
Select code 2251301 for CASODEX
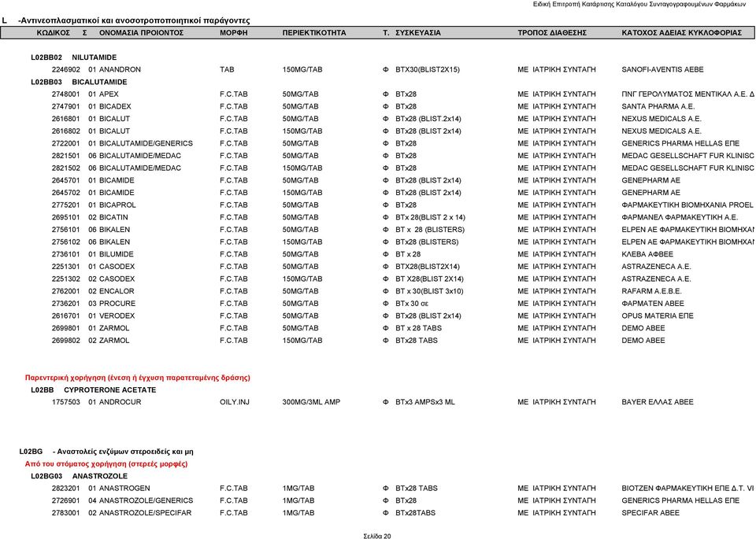click(66, 267)
